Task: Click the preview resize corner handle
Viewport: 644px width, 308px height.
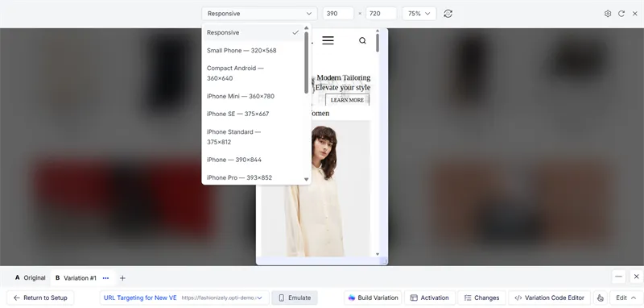Action: point(385,262)
